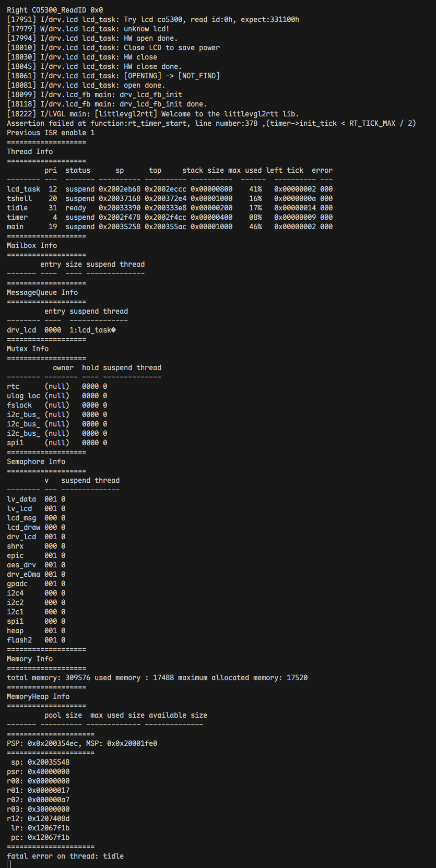Screen dimensions: 436x868
Task: Click the 'Mailbox Info' section heading
Action: (32, 245)
